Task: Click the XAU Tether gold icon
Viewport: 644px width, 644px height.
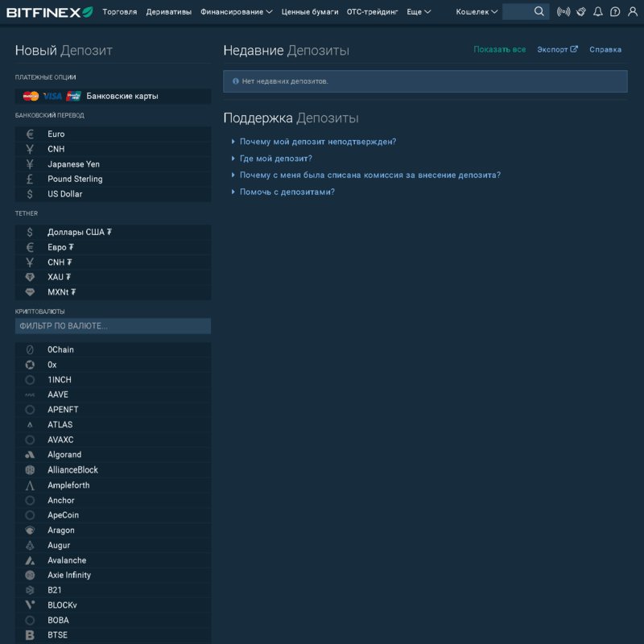Action: point(30,277)
